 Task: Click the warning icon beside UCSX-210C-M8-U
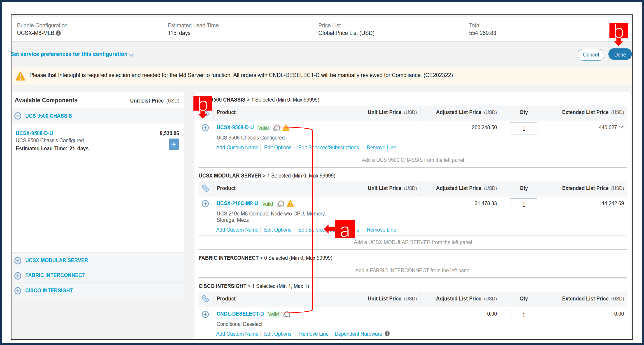point(290,204)
